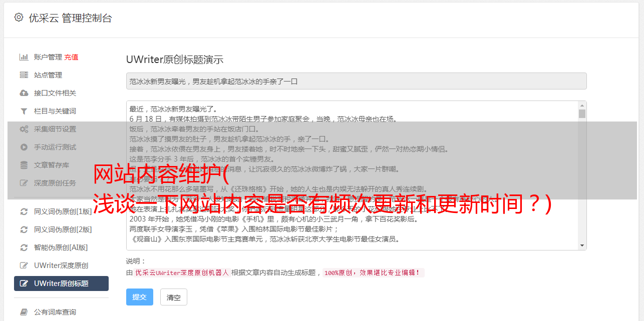Click the blue 提交 button
Image resolution: width=644 pixels, height=321 pixels.
point(139,297)
